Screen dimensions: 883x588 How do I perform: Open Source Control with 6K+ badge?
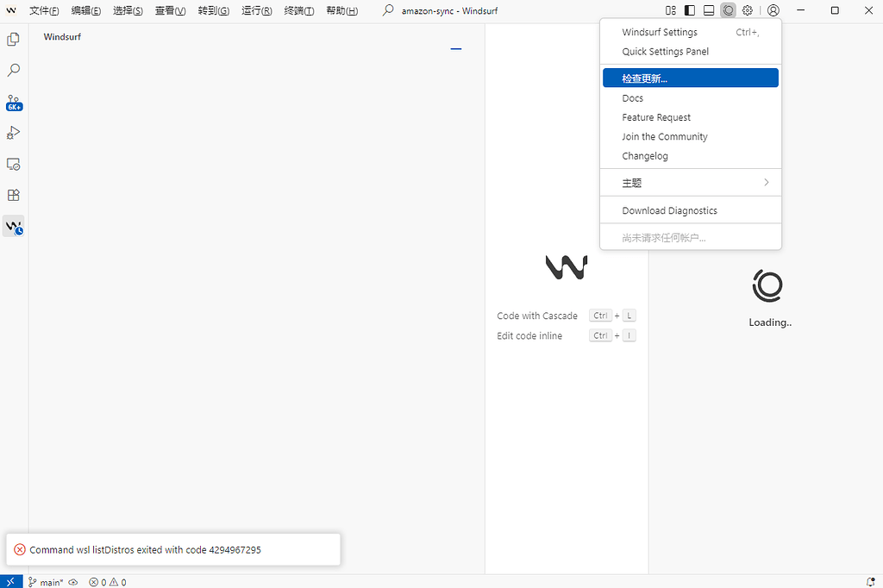[14, 103]
